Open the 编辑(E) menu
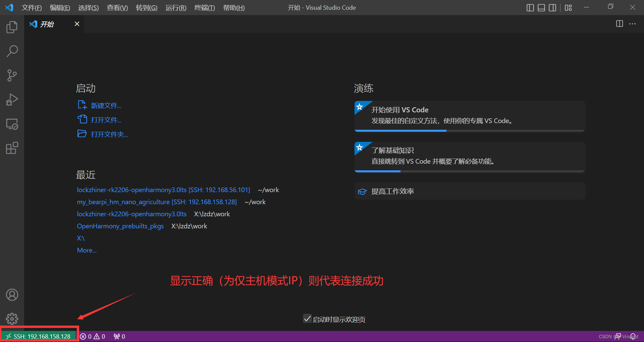The image size is (644, 342). click(x=60, y=8)
